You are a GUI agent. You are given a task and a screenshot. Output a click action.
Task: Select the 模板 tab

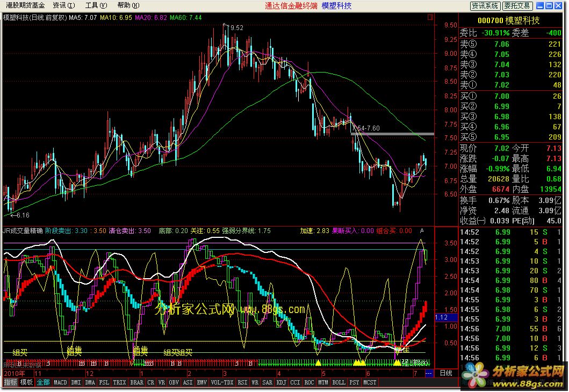[26, 382]
